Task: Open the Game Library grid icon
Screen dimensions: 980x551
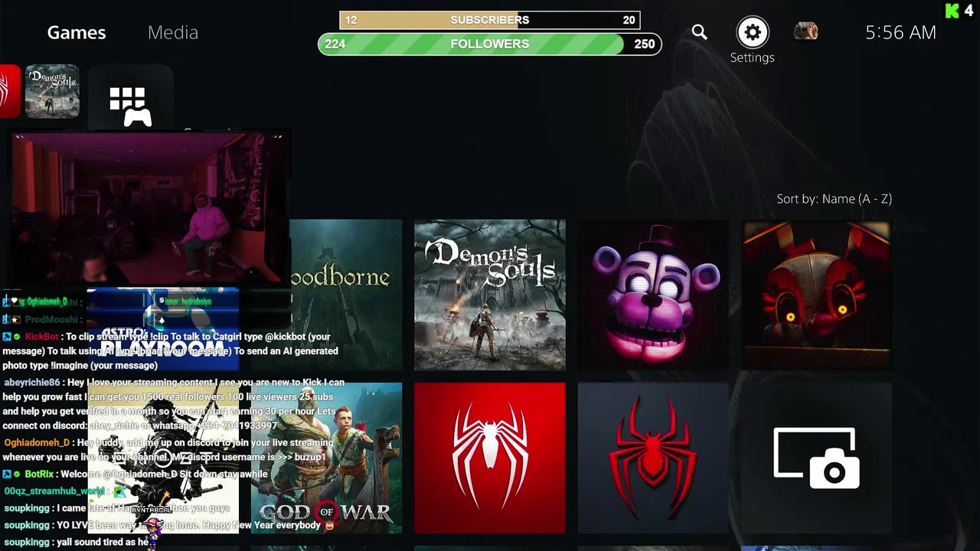Action: click(x=131, y=106)
